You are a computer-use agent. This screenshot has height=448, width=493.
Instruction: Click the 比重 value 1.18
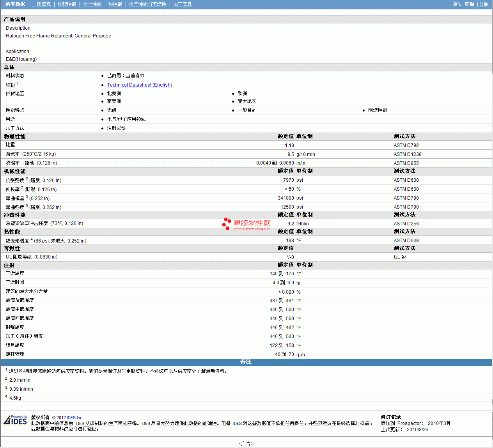point(289,145)
